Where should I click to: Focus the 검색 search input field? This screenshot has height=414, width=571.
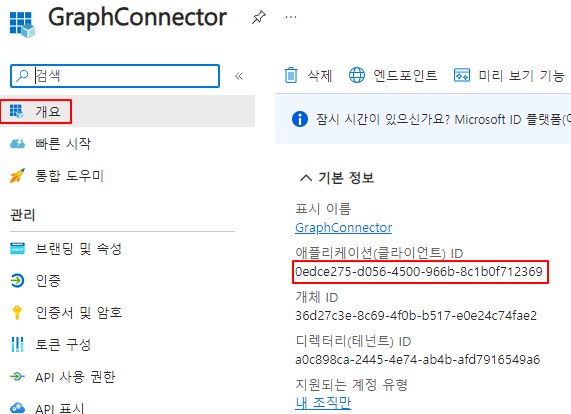click(x=115, y=76)
